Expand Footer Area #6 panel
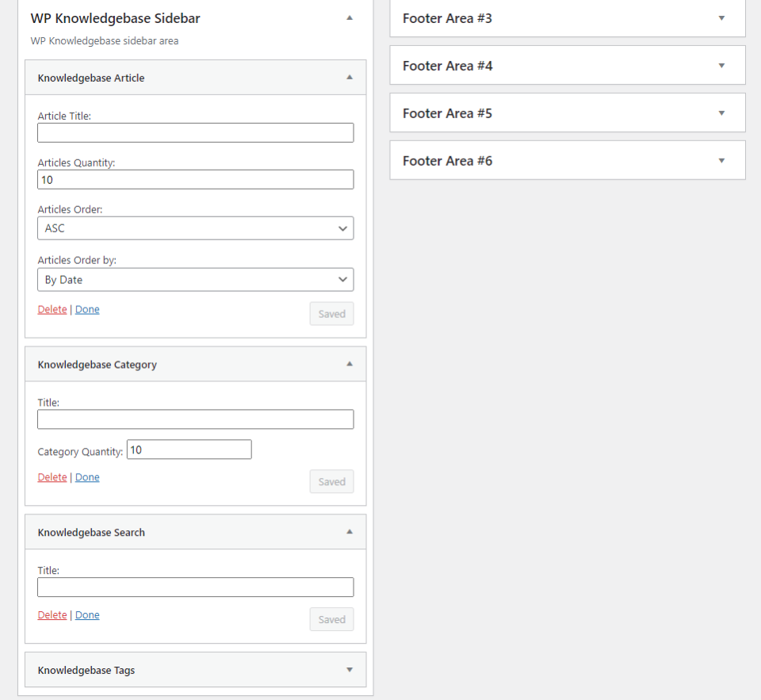The image size is (761, 700). [721, 161]
